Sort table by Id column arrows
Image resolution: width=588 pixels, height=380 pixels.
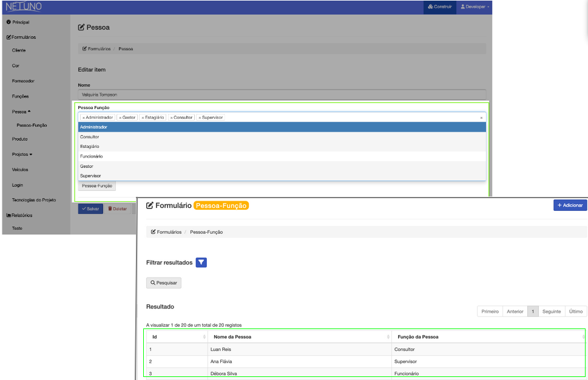click(203, 337)
